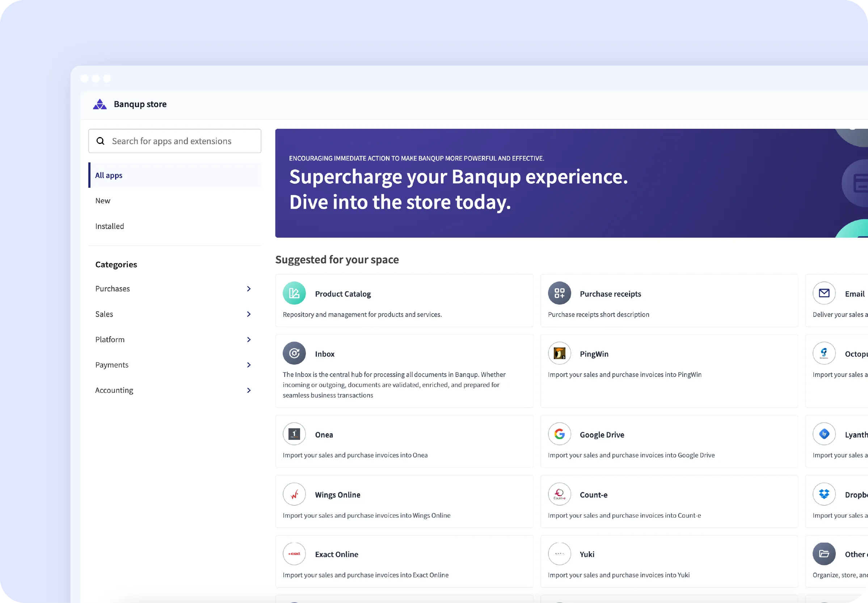Click "Import your sales and purchase invoices into Exact Online"
The width and height of the screenshot is (868, 603).
tap(366, 575)
